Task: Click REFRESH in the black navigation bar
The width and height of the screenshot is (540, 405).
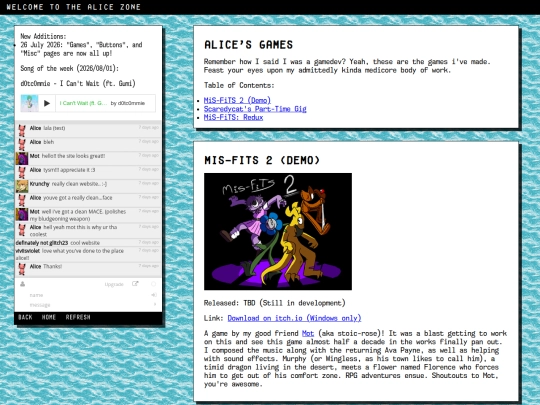Action: click(78, 317)
